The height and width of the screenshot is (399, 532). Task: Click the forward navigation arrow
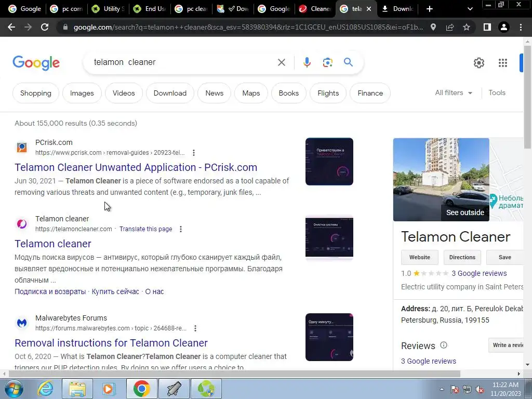tap(28, 27)
